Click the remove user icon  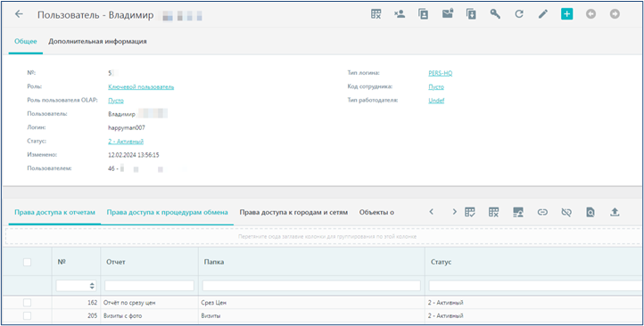click(x=400, y=14)
